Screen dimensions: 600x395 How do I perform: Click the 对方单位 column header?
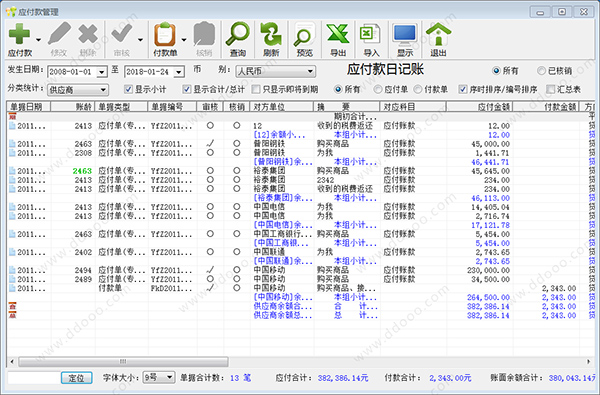pyautogui.click(x=282, y=107)
